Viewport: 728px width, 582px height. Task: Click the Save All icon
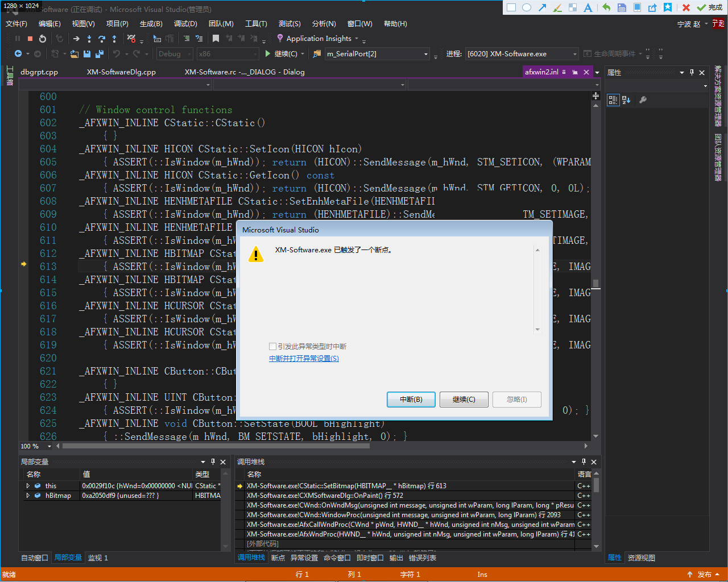click(x=100, y=53)
